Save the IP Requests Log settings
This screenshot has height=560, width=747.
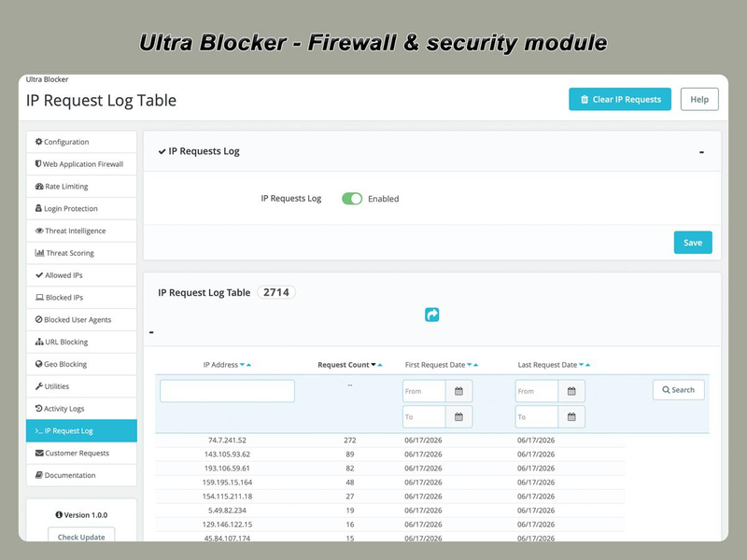click(x=693, y=243)
